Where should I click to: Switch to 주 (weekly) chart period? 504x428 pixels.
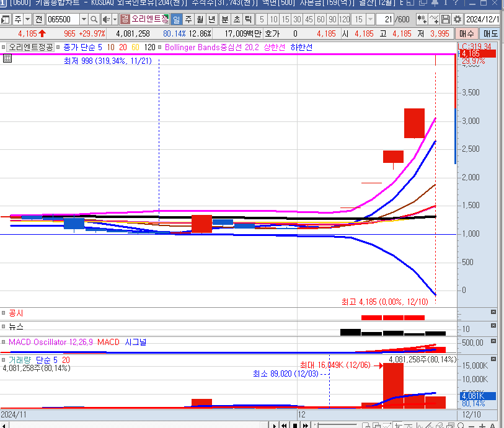click(x=188, y=19)
